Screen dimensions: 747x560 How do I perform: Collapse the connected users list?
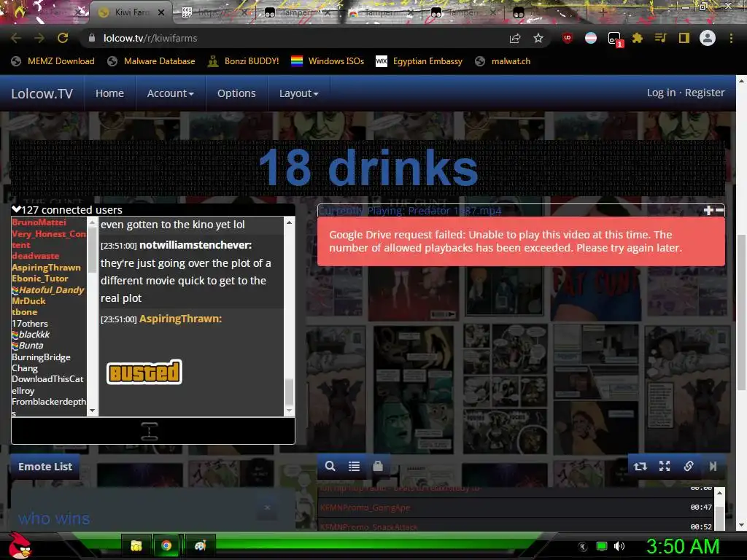(16, 209)
